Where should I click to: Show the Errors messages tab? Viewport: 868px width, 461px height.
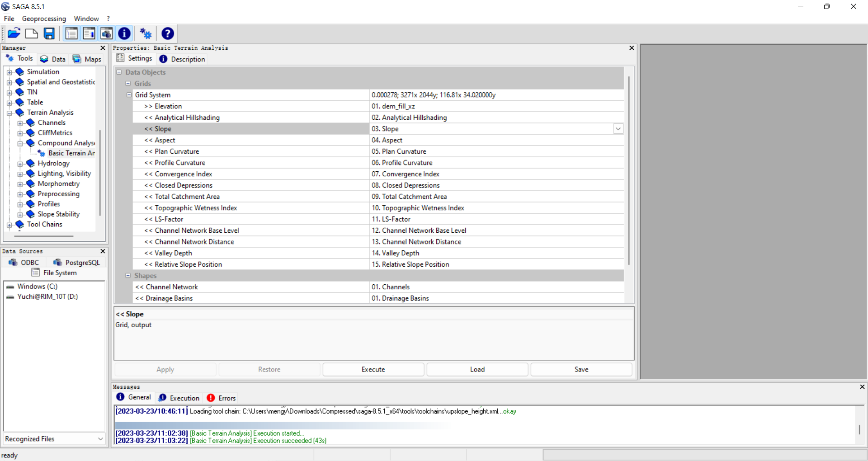pyautogui.click(x=222, y=398)
